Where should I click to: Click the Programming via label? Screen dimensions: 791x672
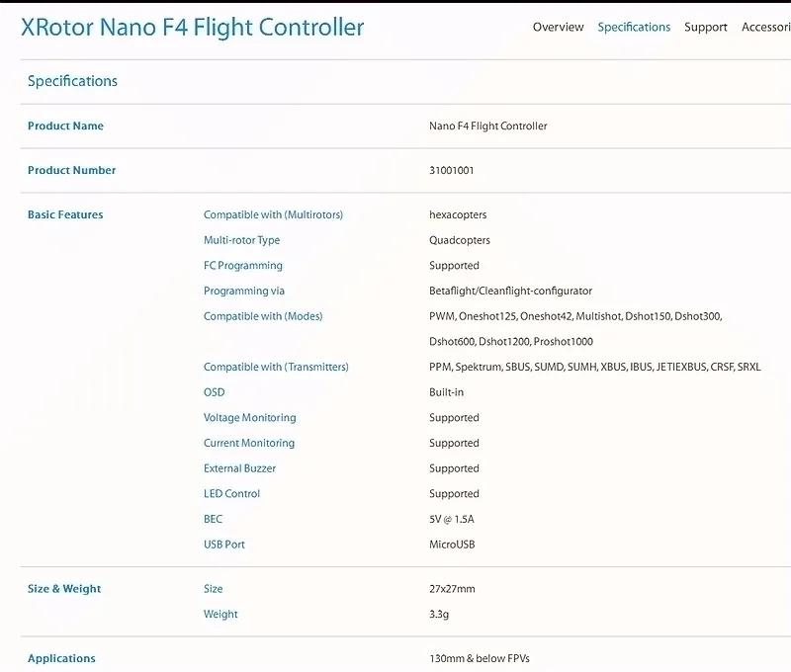[x=244, y=291]
